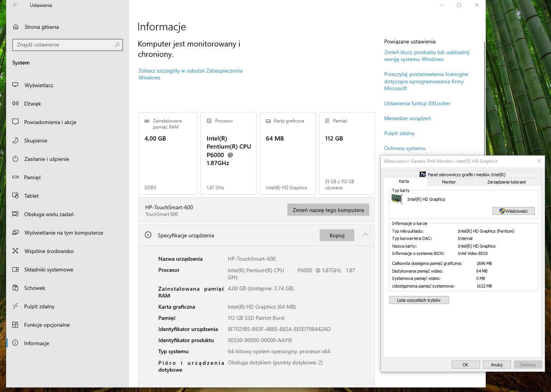Click the 112 GB SSD Patriot Burst value
The height and width of the screenshot is (392, 551).
(x=256, y=318)
